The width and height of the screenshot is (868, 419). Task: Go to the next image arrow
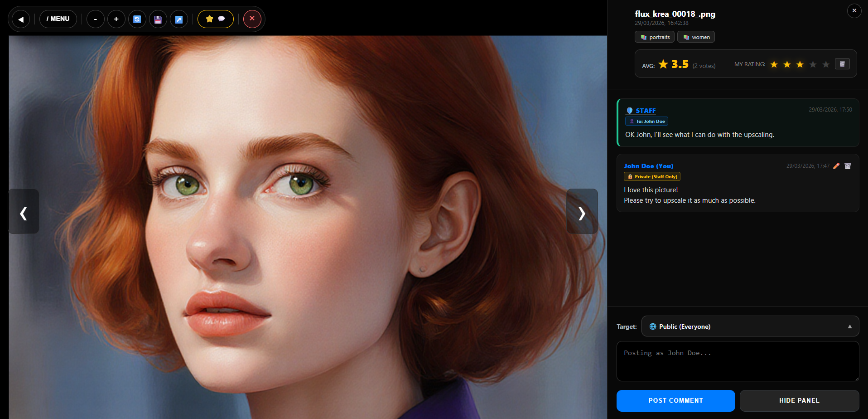[x=582, y=212]
